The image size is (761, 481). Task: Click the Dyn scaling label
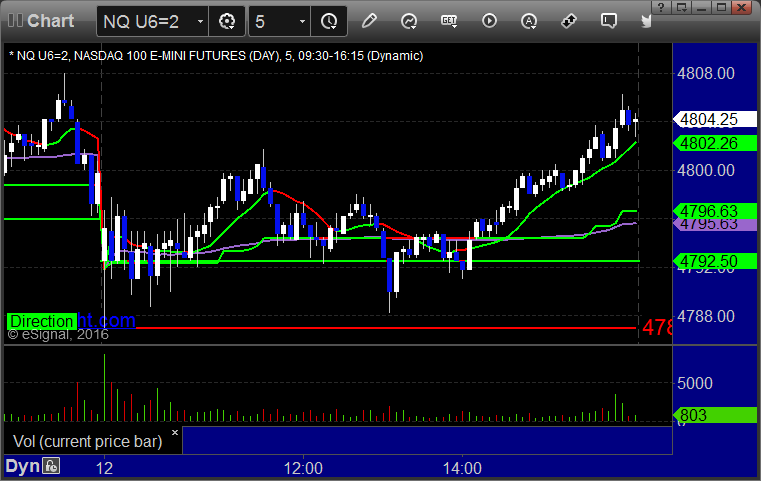pos(22,466)
